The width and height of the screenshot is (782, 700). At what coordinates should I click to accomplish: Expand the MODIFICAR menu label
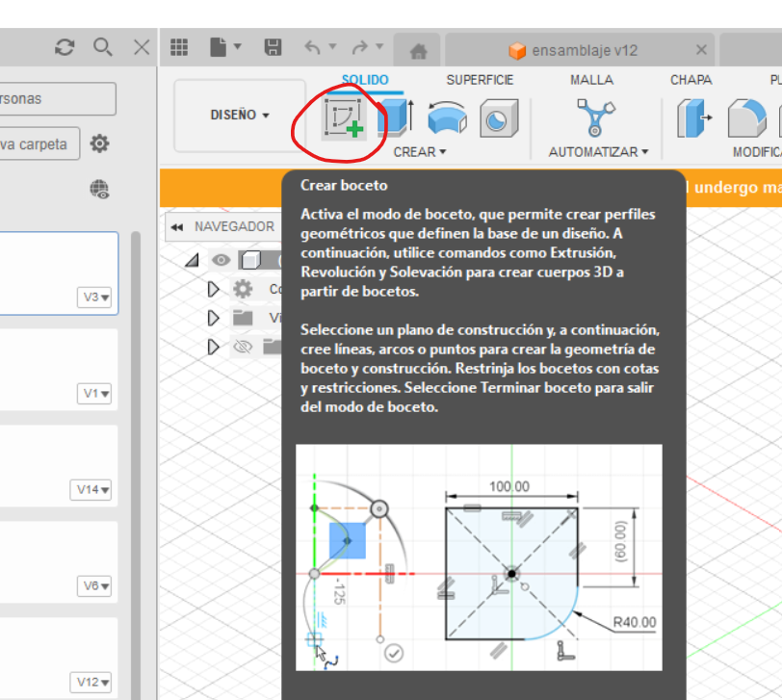tap(757, 152)
